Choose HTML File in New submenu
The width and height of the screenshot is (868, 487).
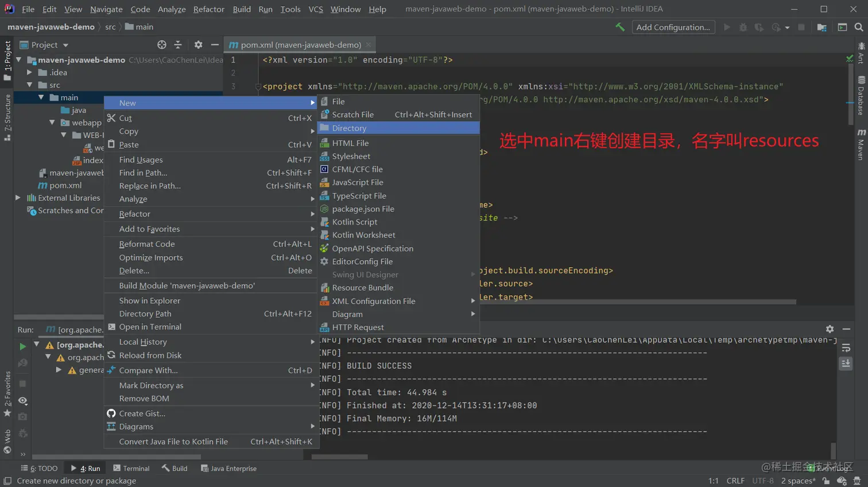click(398, 143)
